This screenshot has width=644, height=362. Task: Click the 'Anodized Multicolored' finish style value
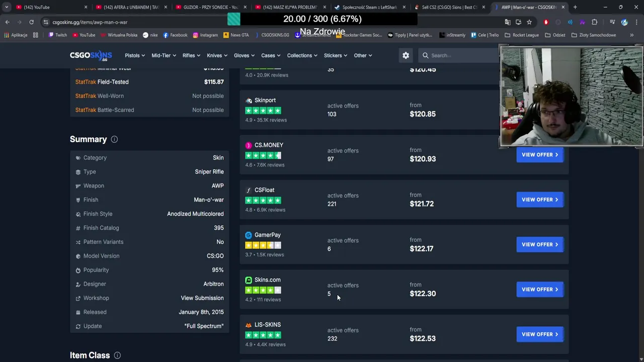tap(195, 214)
